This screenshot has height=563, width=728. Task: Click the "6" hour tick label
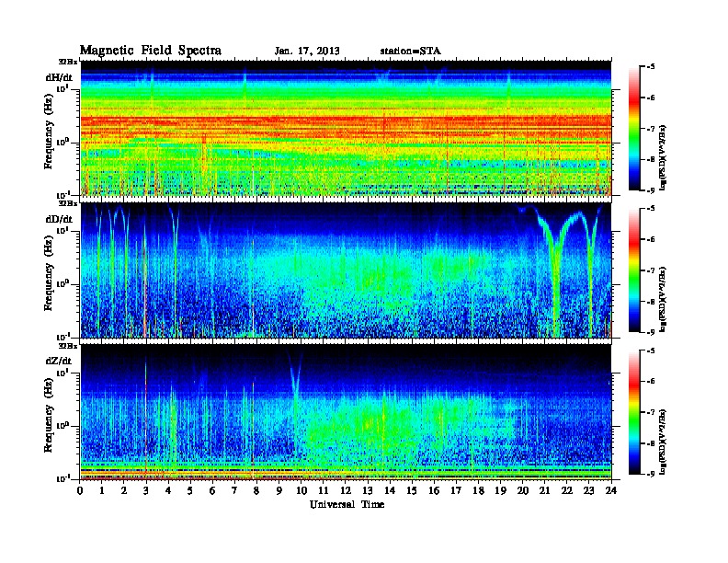click(212, 490)
